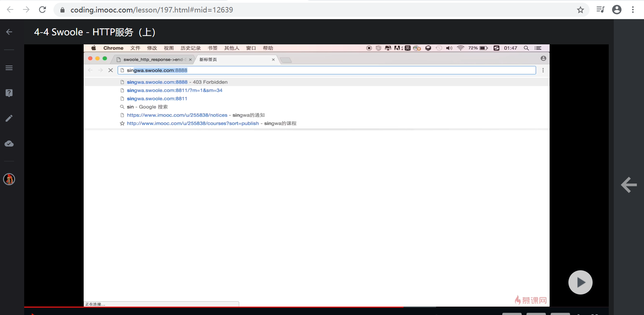Click the 72% battery indicator
Image resolution: width=644 pixels, height=315 pixels.
click(478, 48)
